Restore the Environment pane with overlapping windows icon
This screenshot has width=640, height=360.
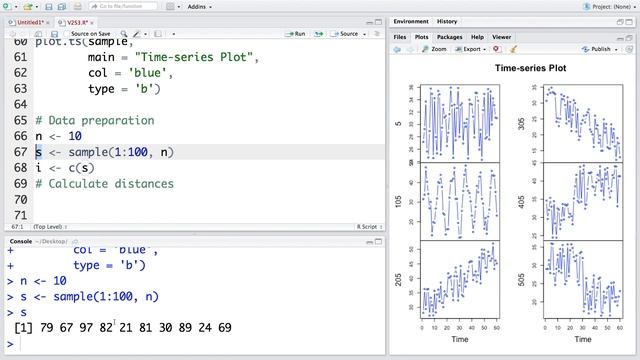pyautogui.click(x=620, y=22)
